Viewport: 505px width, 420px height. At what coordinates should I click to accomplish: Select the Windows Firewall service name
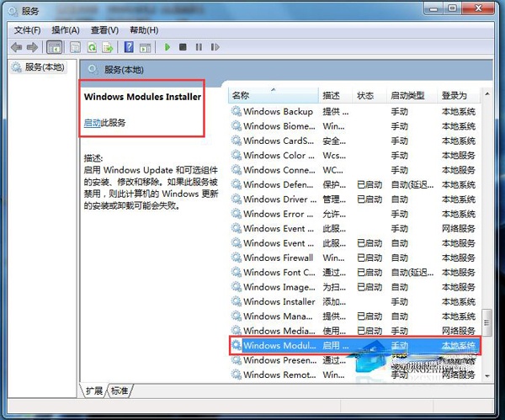[x=279, y=258]
